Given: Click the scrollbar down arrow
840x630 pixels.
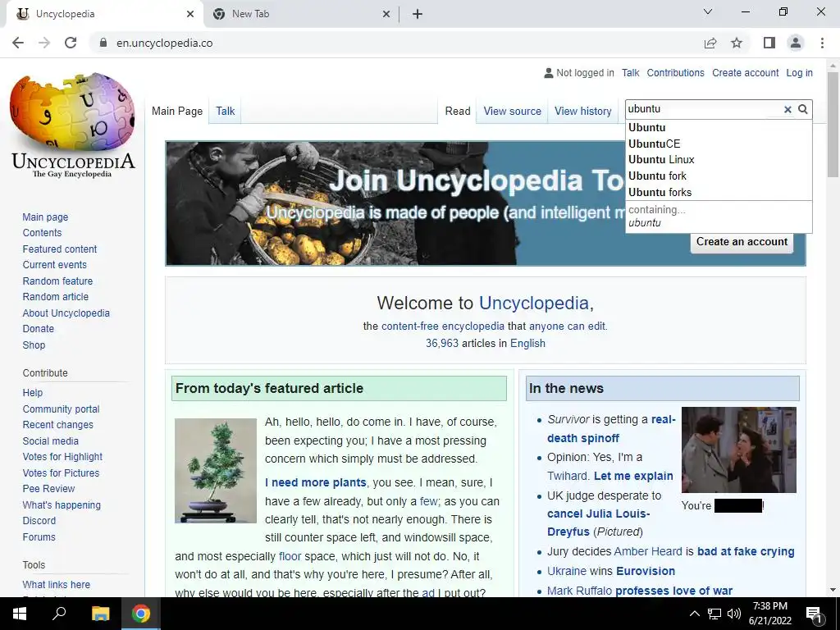Looking at the screenshot, I should click(833, 590).
